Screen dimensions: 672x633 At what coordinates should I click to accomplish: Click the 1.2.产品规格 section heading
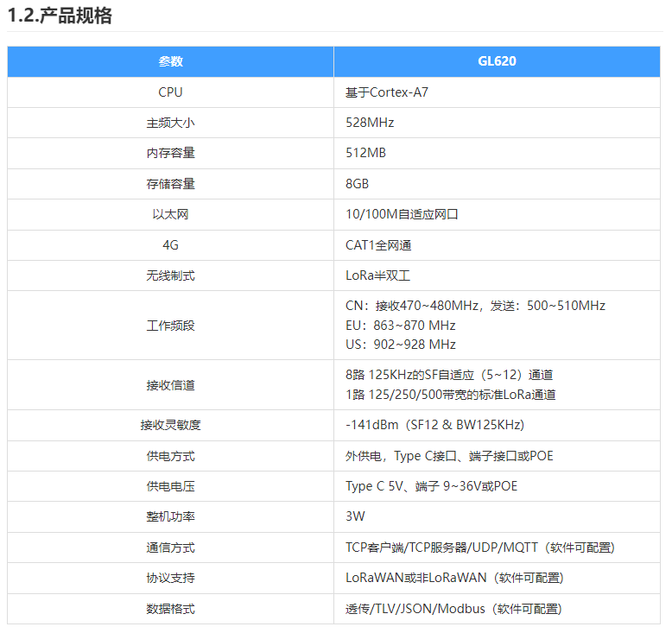(x=60, y=16)
